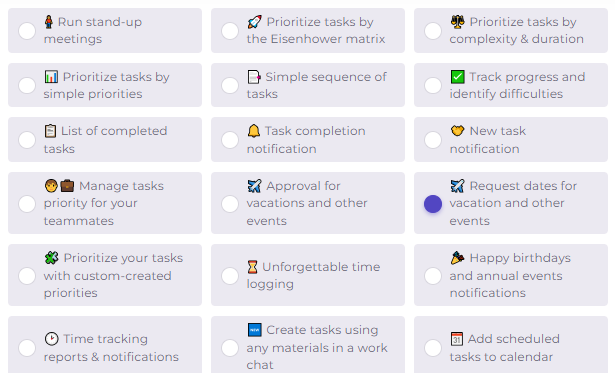Click the Prioritize your tasks with custom-created priorities card
This screenshot has height=373, width=615.
pyautogui.click(x=105, y=275)
